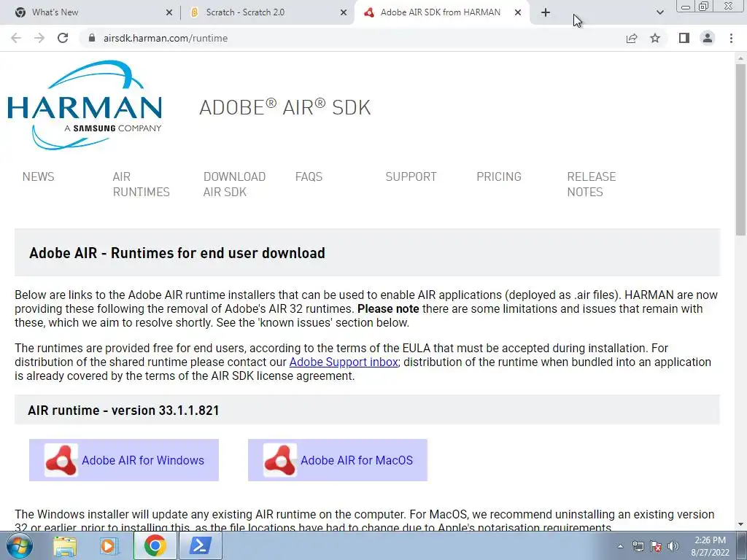Share this page icon
The image size is (747, 560).
pos(632,38)
